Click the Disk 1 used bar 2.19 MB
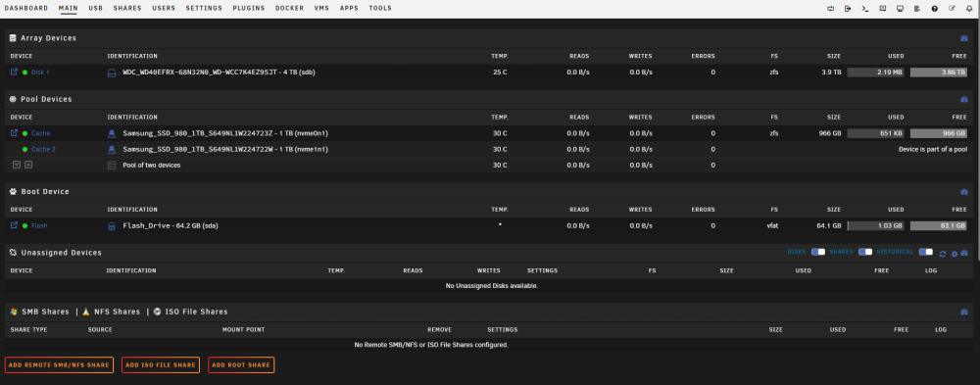Image resolution: width=980 pixels, height=385 pixels. (x=876, y=72)
